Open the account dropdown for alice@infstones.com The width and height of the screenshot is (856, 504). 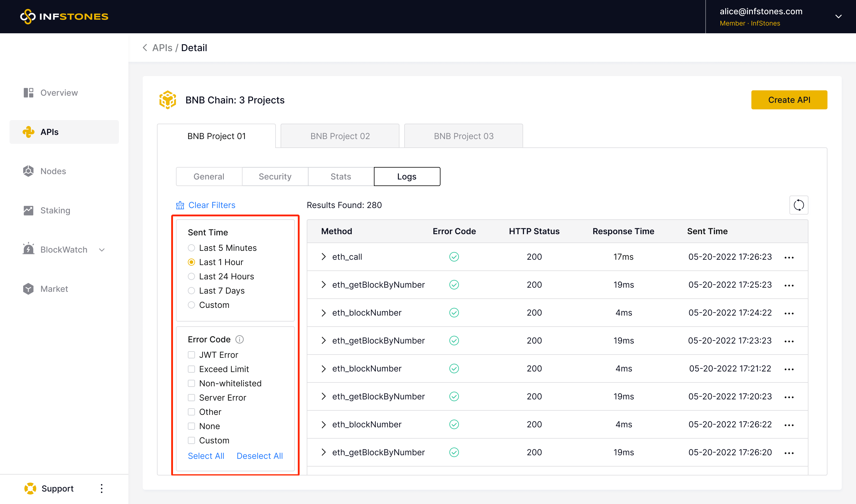(838, 17)
